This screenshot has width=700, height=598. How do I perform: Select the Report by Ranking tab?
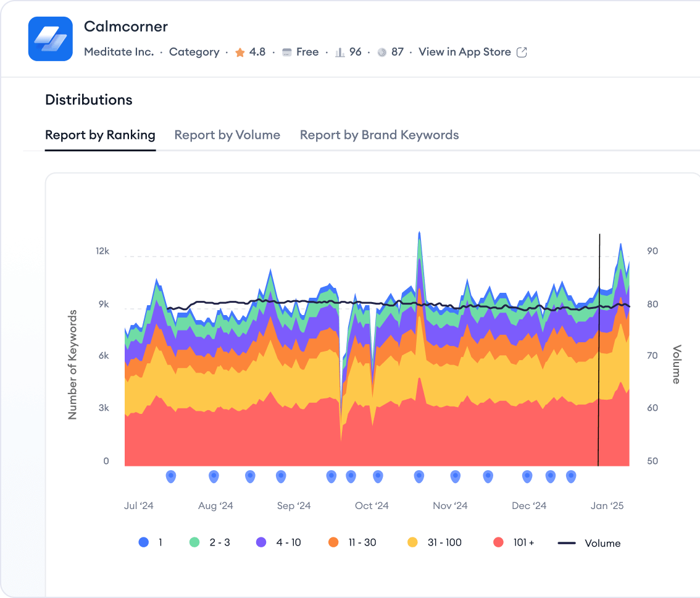tap(100, 135)
